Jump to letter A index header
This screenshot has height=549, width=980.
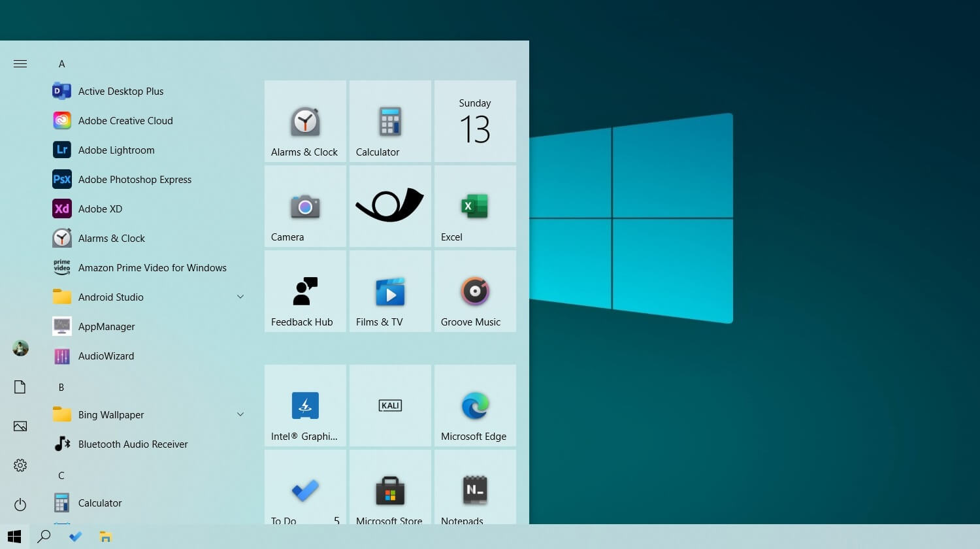[61, 64]
